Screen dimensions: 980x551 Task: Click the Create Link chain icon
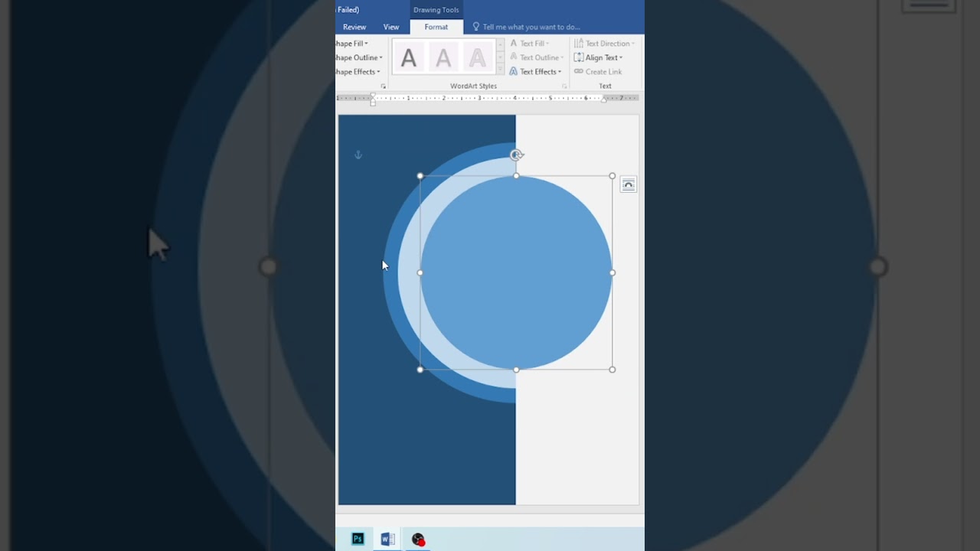(x=579, y=72)
